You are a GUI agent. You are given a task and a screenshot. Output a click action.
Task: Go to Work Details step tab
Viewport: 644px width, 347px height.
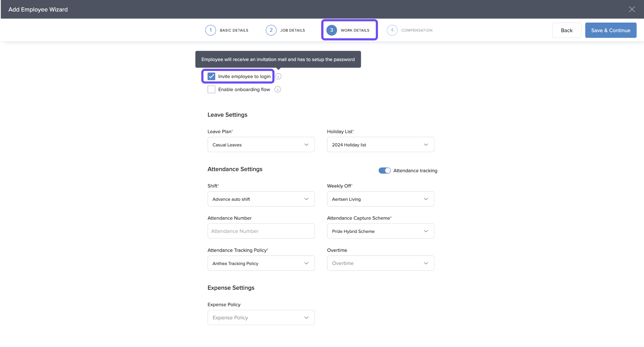coord(355,30)
